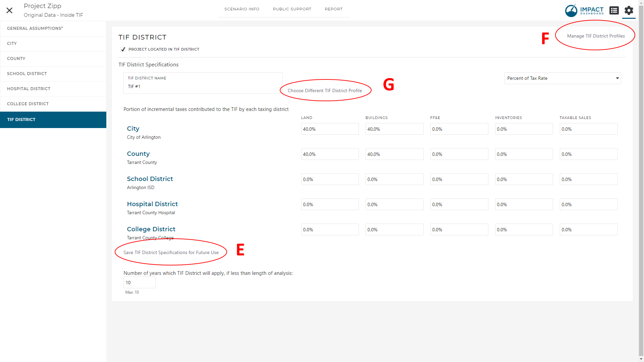
Task: Uncheck Project Located in TIF District
Action: click(123, 49)
